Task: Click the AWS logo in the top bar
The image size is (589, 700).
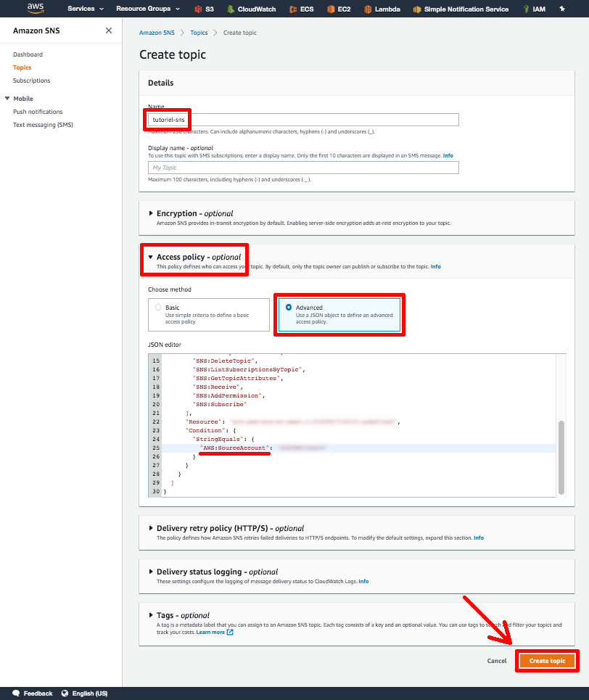Action: click(36, 8)
